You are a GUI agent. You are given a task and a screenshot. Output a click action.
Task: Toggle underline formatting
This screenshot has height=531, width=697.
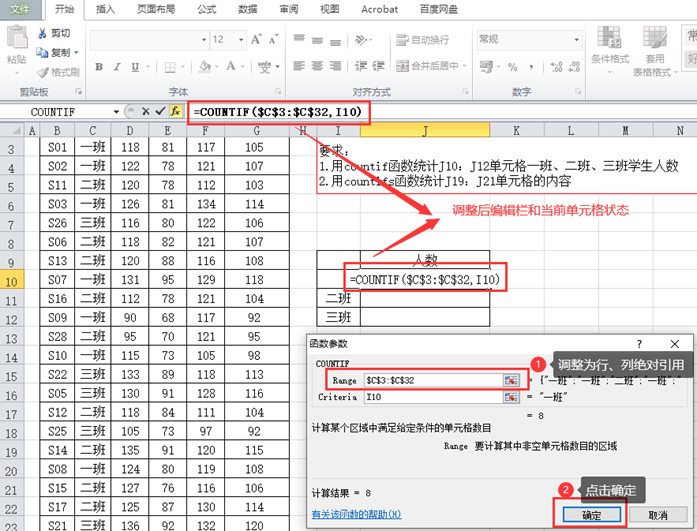pyautogui.click(x=135, y=67)
